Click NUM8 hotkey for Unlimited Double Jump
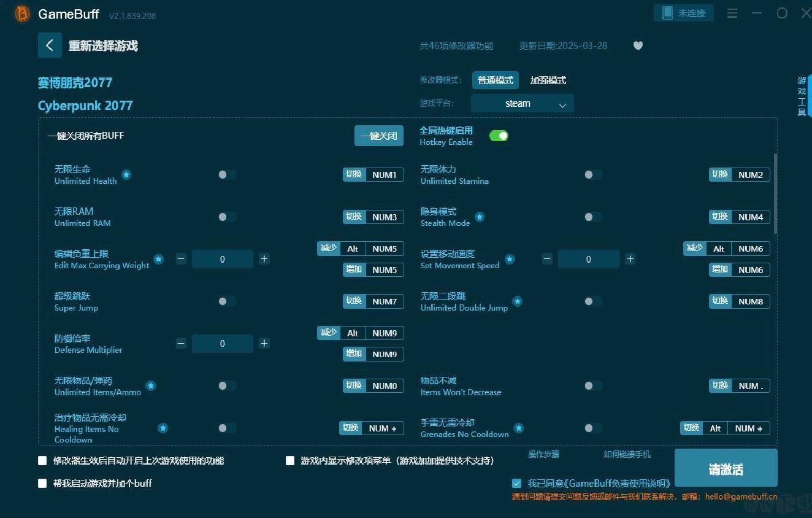Screen dimensions: 812x518 [751, 301]
